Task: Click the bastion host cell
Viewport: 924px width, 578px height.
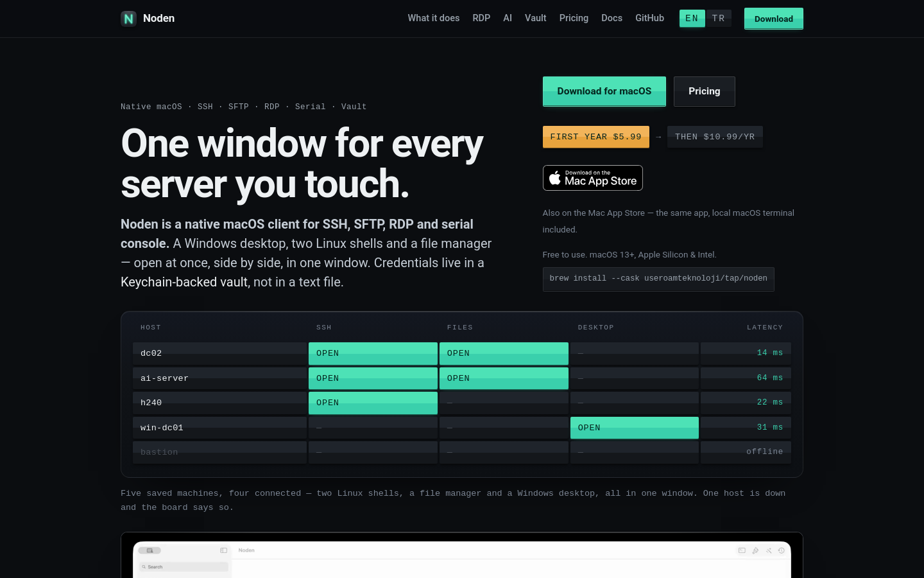Action: pyautogui.click(x=219, y=452)
